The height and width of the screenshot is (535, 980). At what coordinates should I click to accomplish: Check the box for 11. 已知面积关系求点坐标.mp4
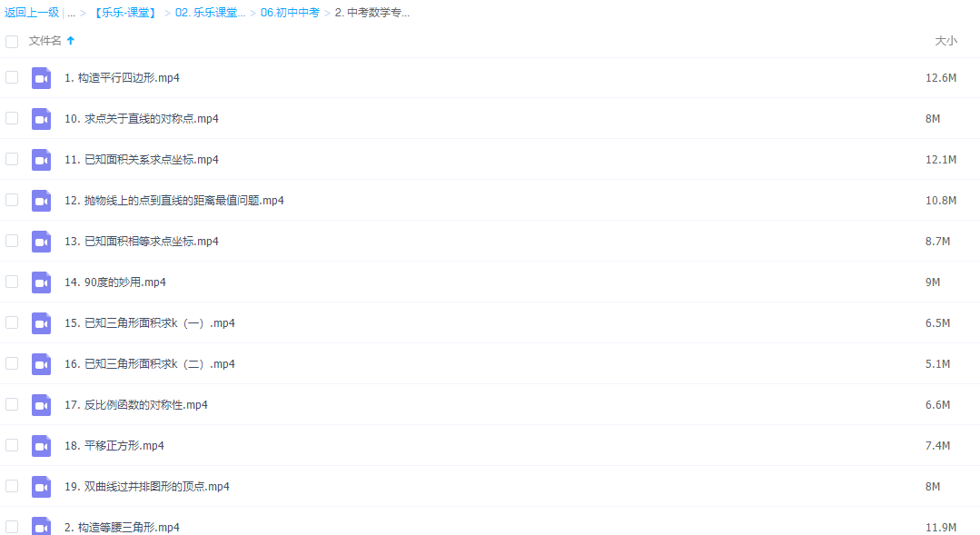coord(12,159)
